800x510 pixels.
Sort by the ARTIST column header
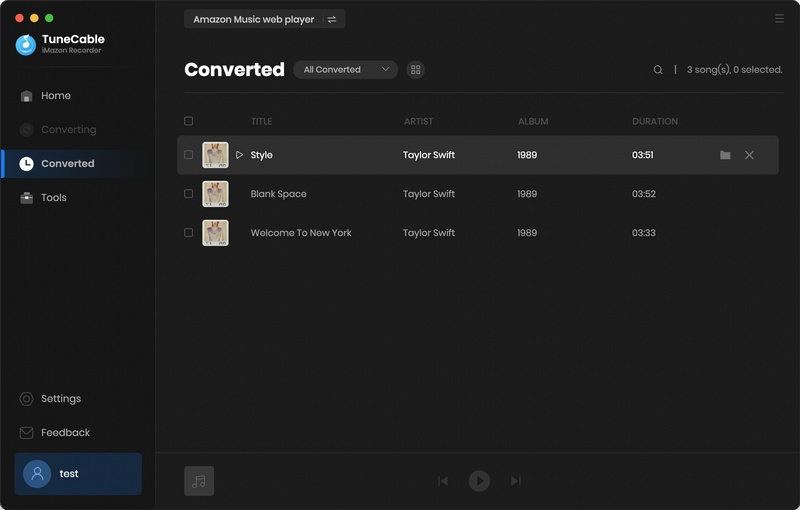[418, 121]
